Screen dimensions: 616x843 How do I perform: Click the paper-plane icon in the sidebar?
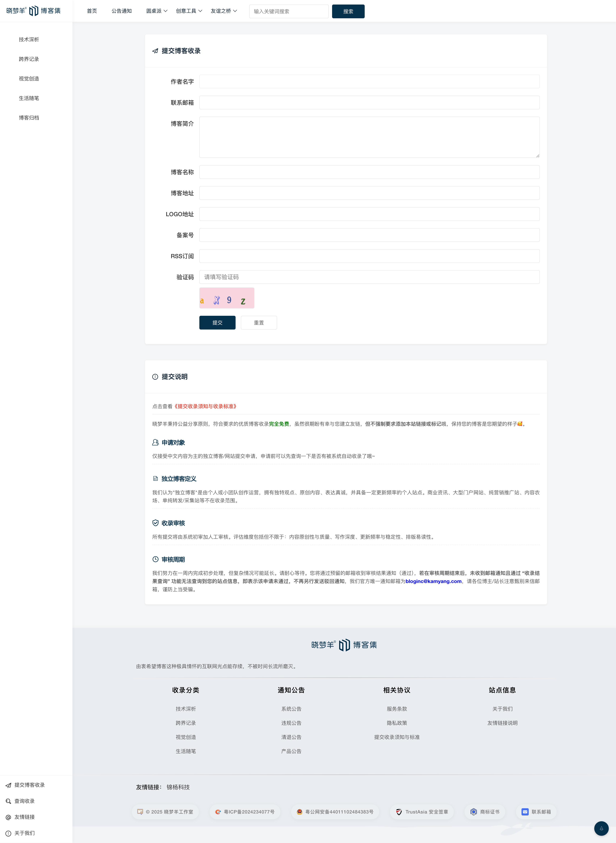(x=8, y=785)
